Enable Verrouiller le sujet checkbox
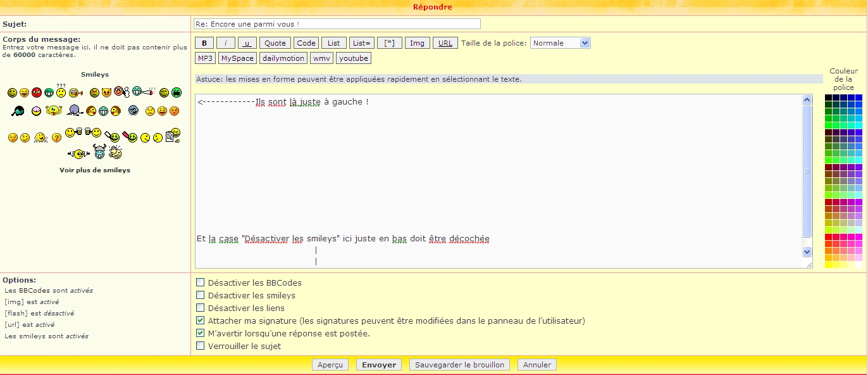Image resolution: width=868 pixels, height=375 pixels. pyautogui.click(x=201, y=346)
